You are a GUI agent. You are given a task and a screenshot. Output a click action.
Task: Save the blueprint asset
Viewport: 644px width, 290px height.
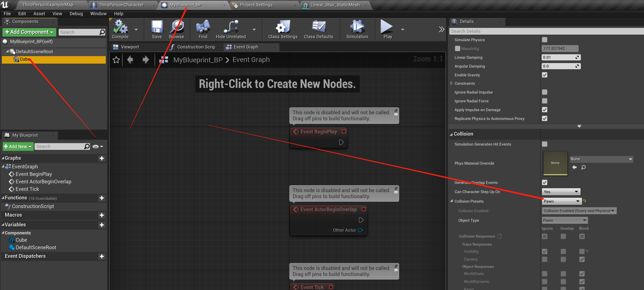pyautogui.click(x=157, y=29)
